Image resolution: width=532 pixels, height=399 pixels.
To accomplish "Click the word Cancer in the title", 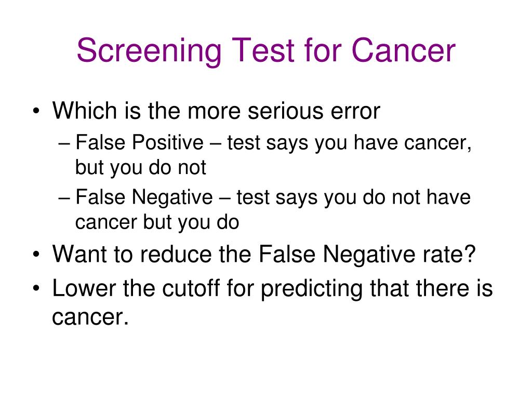I will click(x=403, y=50).
